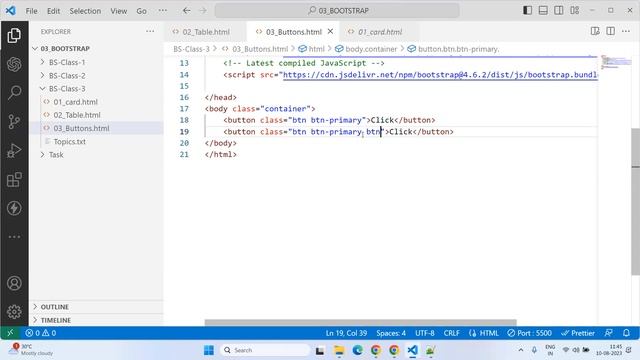Change end of line sequence CRLF

pyautogui.click(x=452, y=333)
